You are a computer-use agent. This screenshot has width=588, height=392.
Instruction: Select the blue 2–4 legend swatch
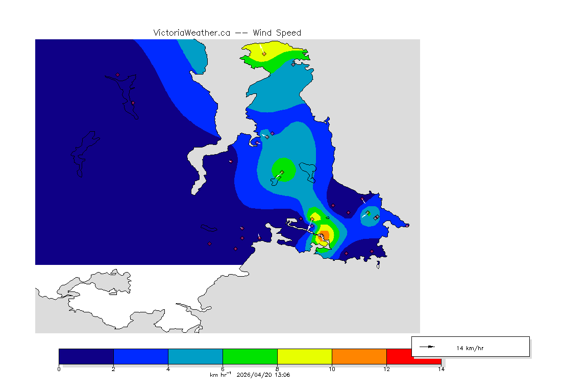(x=140, y=356)
